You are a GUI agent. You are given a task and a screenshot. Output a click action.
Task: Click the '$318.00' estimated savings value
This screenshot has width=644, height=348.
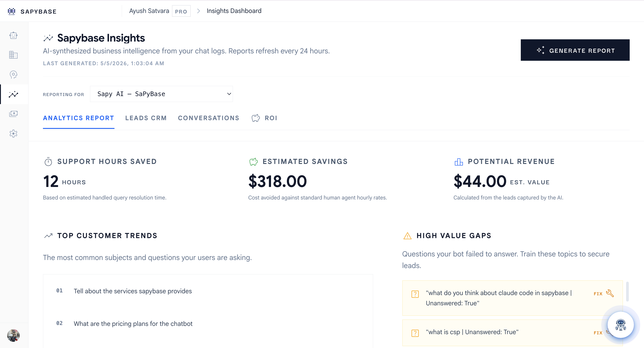[x=277, y=181]
